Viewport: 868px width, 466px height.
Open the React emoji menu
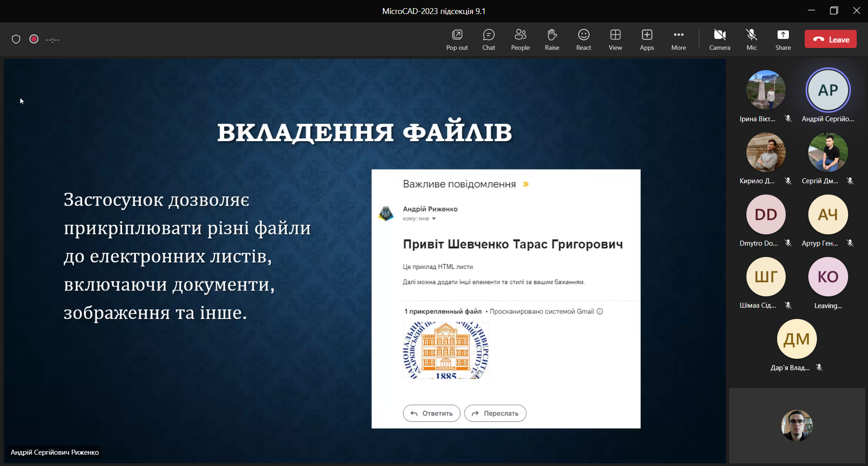click(583, 39)
